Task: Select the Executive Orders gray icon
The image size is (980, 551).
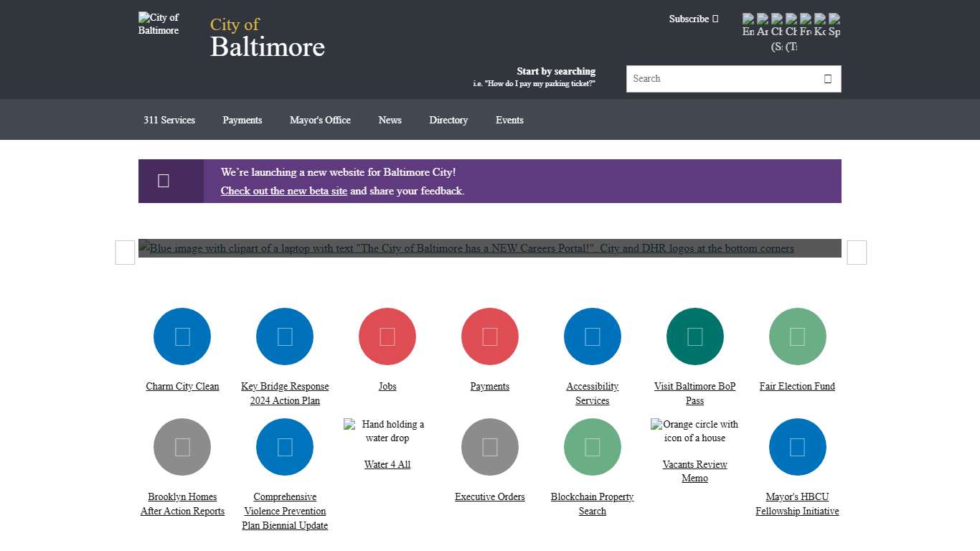Action: click(490, 446)
